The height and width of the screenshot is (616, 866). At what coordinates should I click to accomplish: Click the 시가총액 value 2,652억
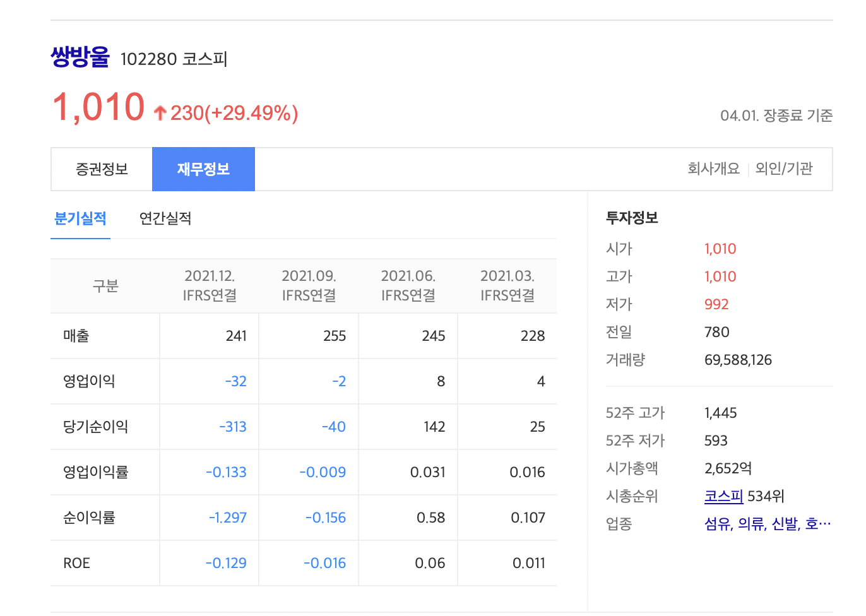(x=728, y=468)
